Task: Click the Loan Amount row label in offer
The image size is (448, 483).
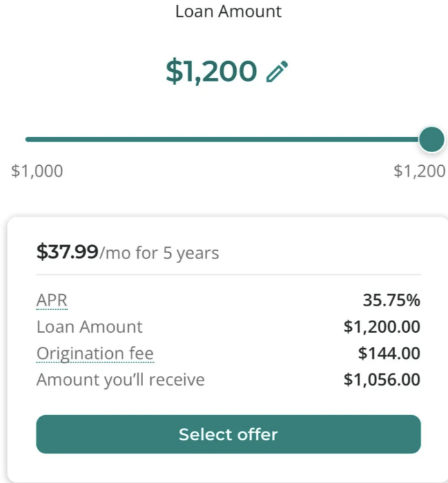Action: [x=90, y=327]
